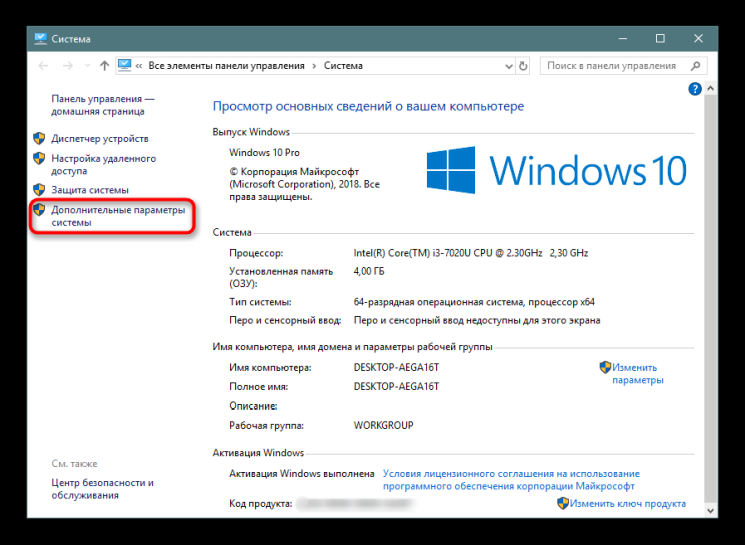
Task: Expand the breadcrumb arrow before Система
Action: pos(314,66)
